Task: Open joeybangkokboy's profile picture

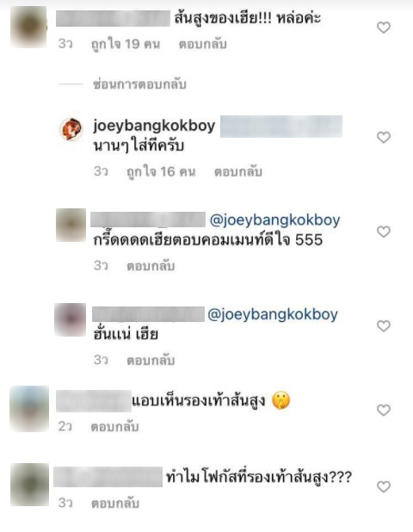Action: coord(71,129)
